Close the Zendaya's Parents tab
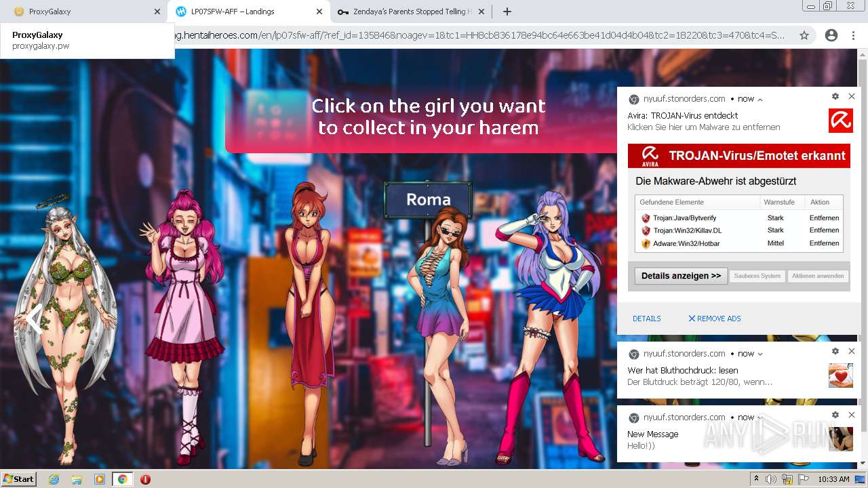The width and height of the screenshot is (868, 488). [x=481, y=12]
